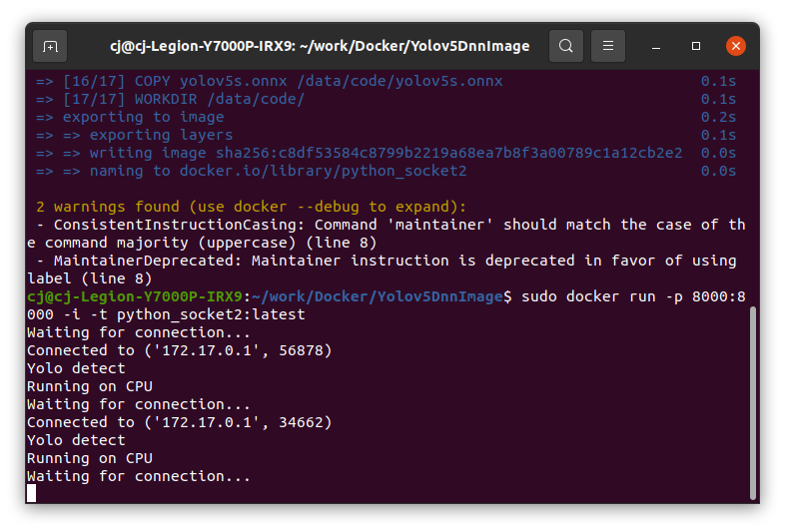This screenshot has width=785, height=532.
Task: Click the first 'Waiting for connection...' line
Action: pyautogui.click(x=139, y=332)
